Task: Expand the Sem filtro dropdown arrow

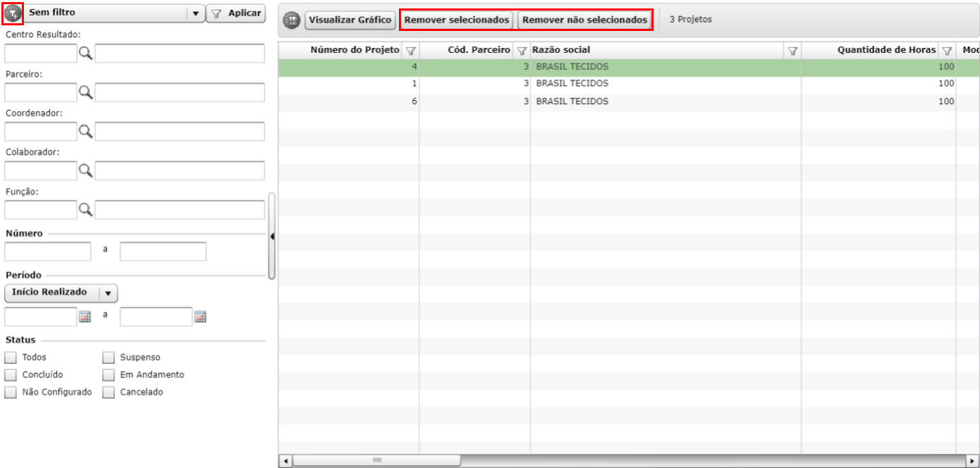Action: (x=196, y=13)
